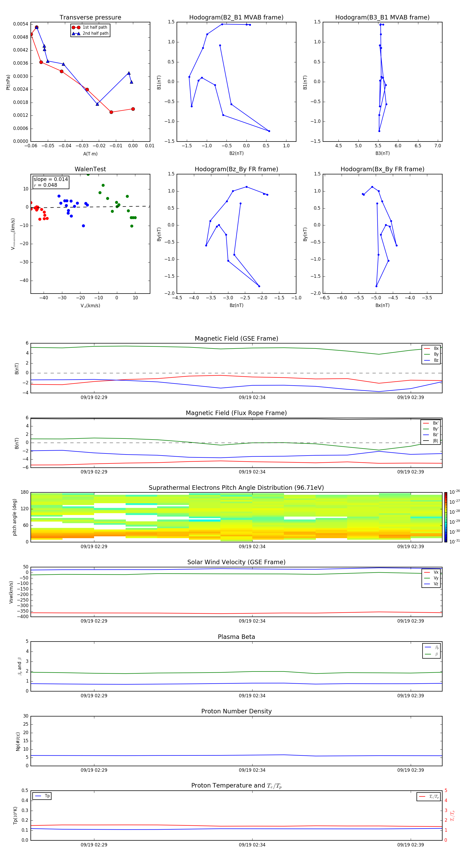Image resolution: width=473 pixels, height=868 pixels.
Task: Click "09/19 02:39" tick under Proton Number Density plot
Action: coord(410,770)
